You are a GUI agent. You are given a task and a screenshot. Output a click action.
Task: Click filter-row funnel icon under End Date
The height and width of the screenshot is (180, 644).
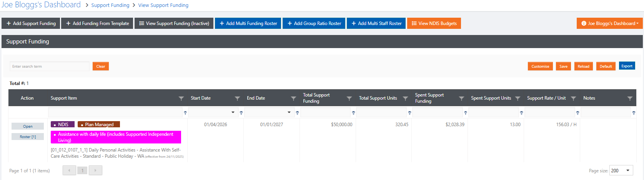tap(297, 113)
